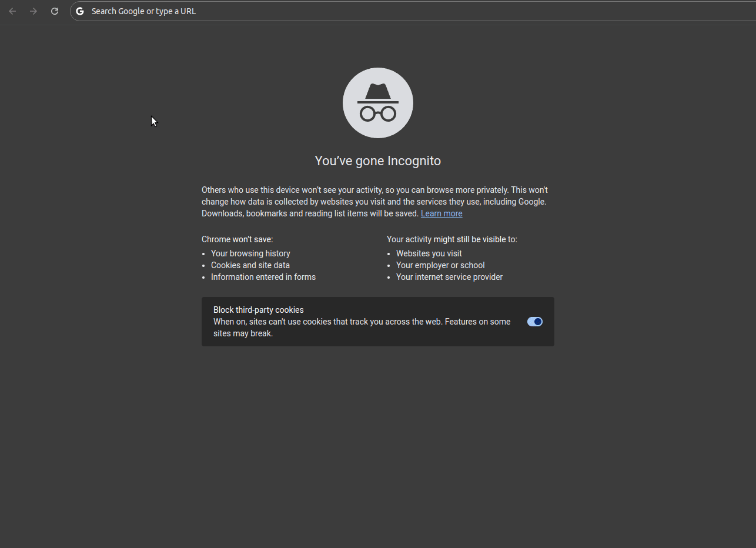Select the Chrome won't save heading
The width and height of the screenshot is (756, 548).
[x=237, y=239]
